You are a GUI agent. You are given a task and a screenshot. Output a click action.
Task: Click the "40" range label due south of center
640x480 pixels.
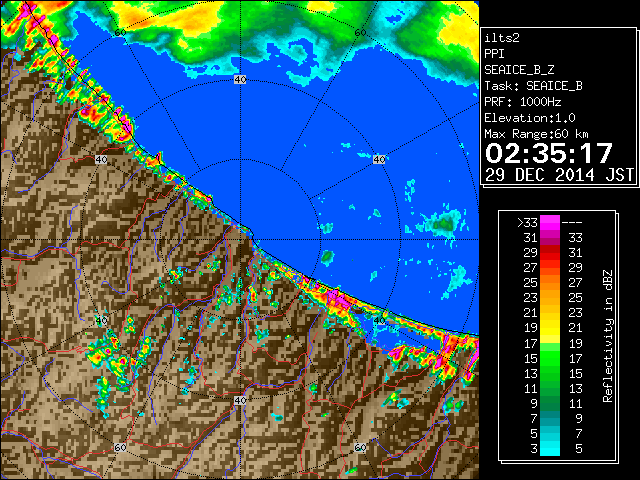[x=240, y=400]
